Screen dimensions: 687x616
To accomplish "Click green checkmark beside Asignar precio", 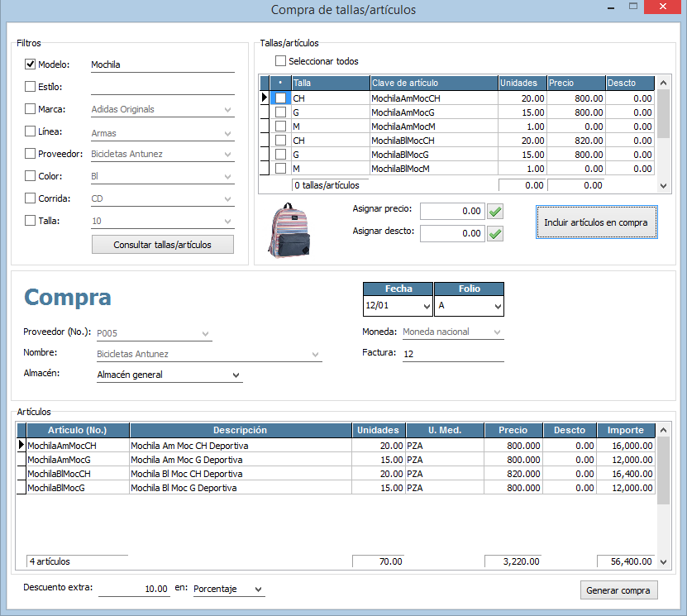I will point(495,212).
